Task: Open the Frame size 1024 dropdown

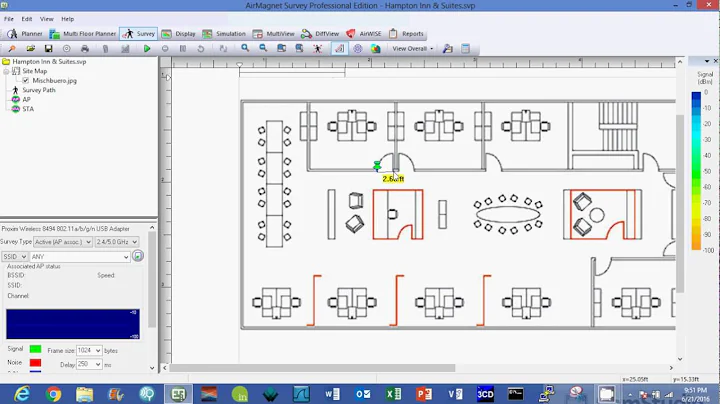Action: pos(89,350)
